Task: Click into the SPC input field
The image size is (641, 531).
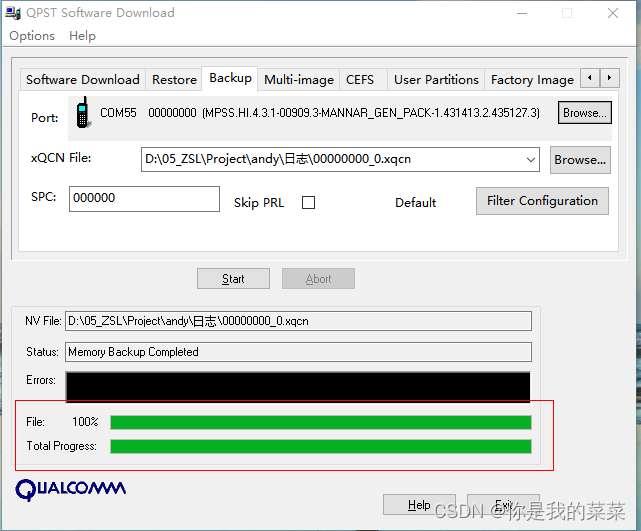Action: [144, 199]
